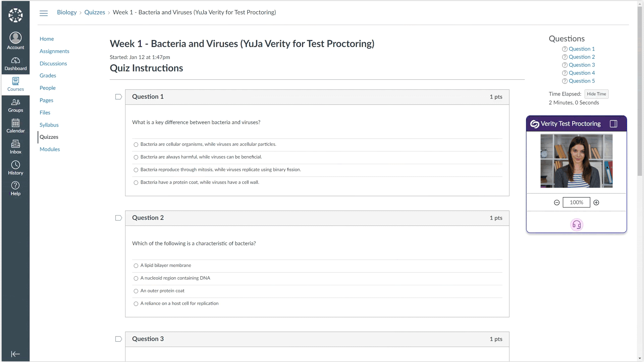This screenshot has height=362, width=644.
Task: Select 'An outer protein coat' answer
Action: coord(136,291)
